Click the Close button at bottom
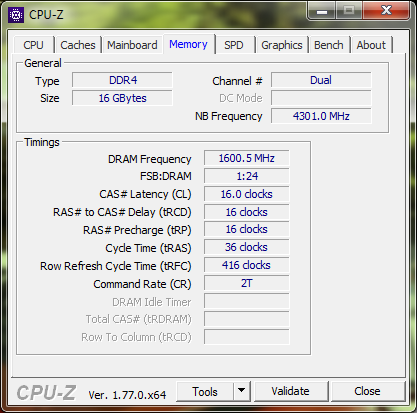Image resolution: width=417 pixels, height=413 pixels. click(367, 391)
